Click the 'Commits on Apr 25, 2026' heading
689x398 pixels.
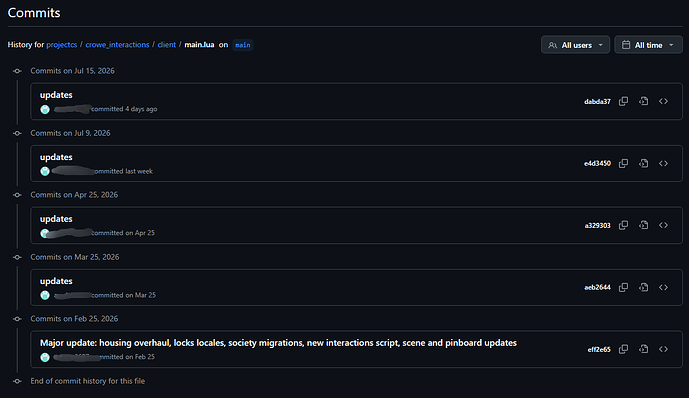[74, 195]
